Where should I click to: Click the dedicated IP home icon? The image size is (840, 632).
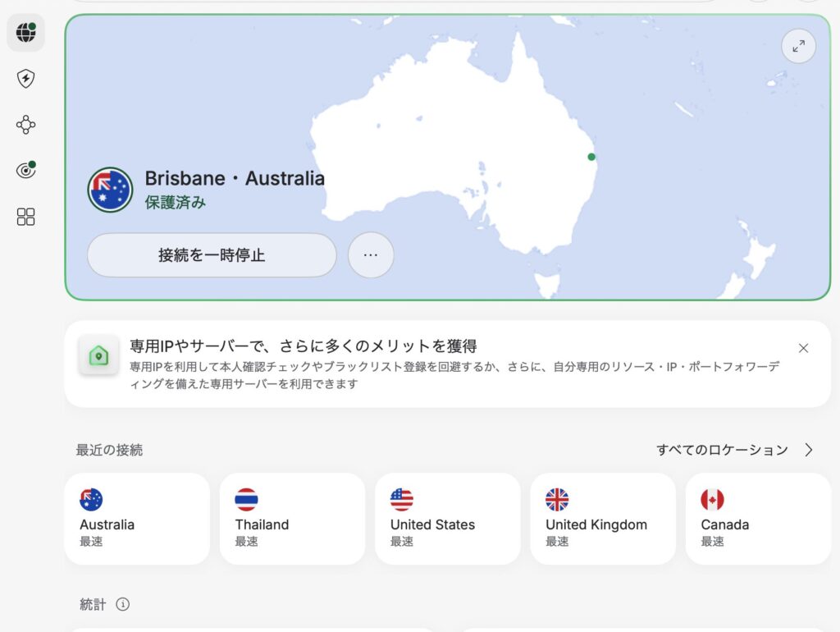click(98, 355)
